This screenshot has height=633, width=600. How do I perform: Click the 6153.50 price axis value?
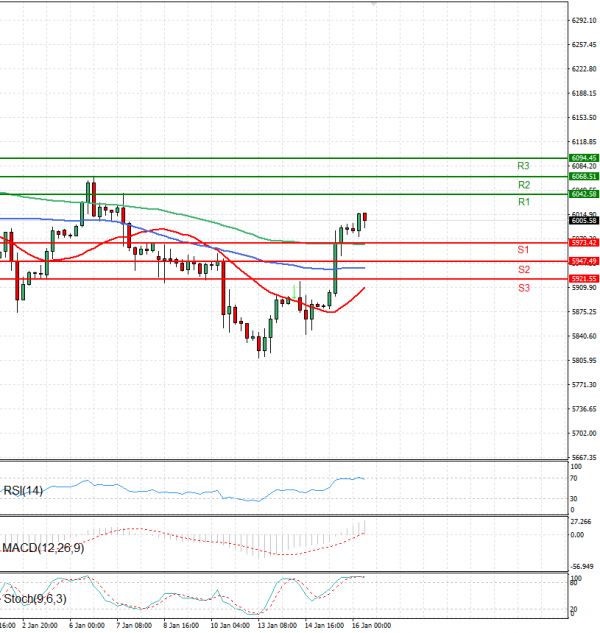[584, 117]
